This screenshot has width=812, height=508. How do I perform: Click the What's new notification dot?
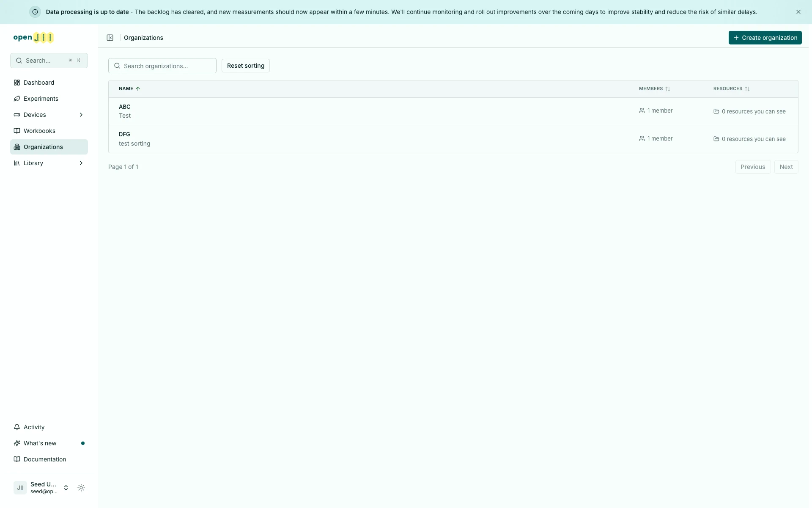pos(83,443)
